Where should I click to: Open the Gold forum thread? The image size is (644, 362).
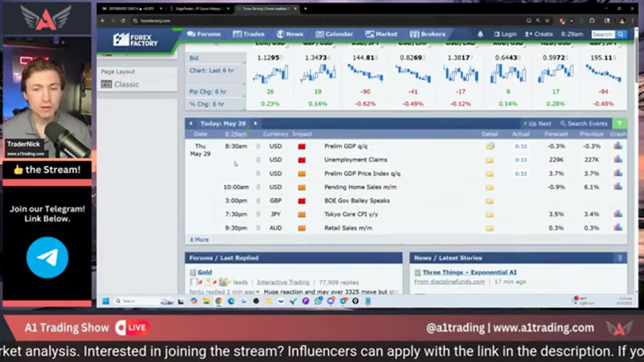click(205, 272)
